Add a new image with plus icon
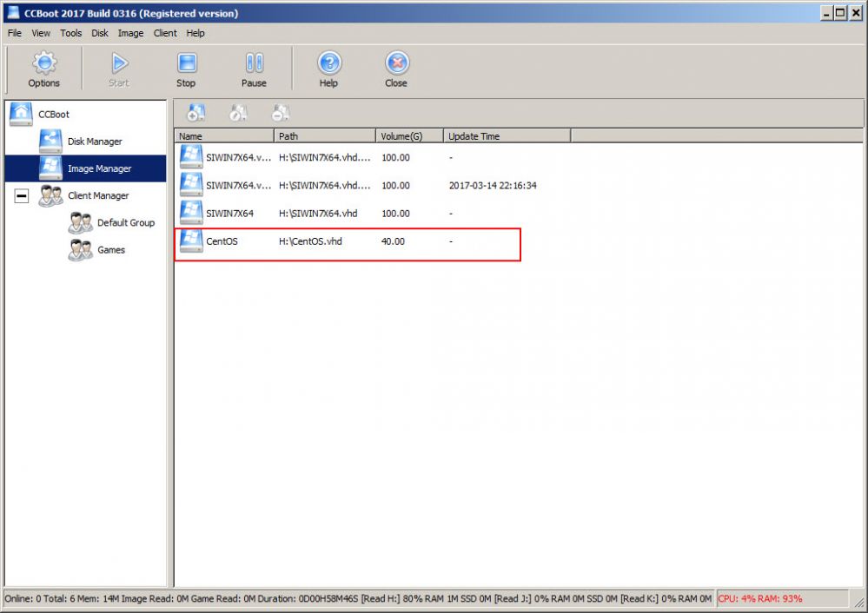 click(x=195, y=113)
